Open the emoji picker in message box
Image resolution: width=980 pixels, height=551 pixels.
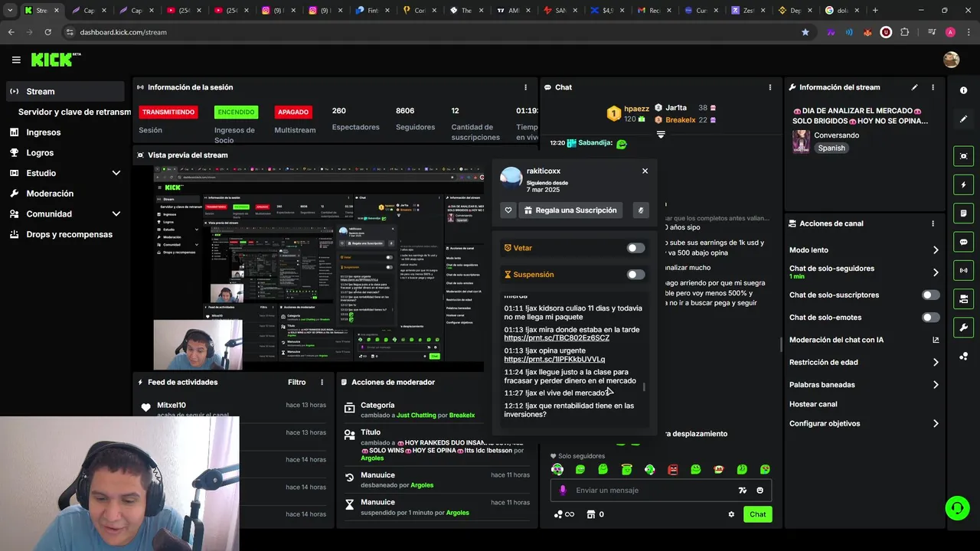pos(759,491)
